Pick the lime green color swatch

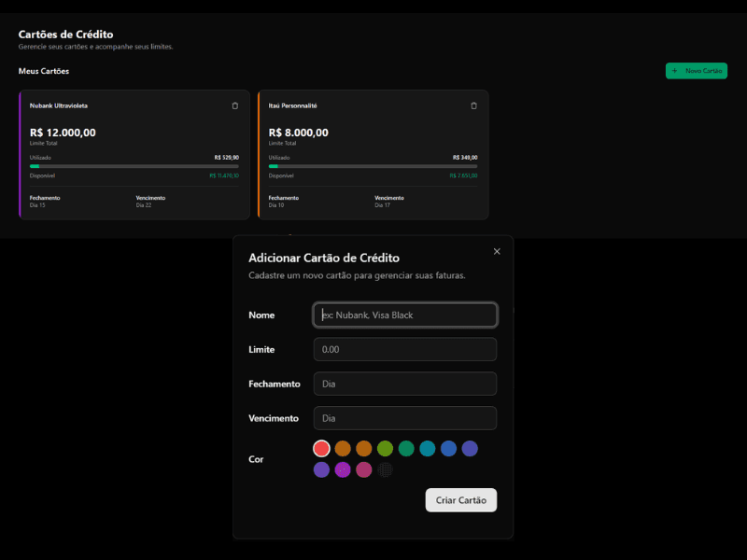385,449
